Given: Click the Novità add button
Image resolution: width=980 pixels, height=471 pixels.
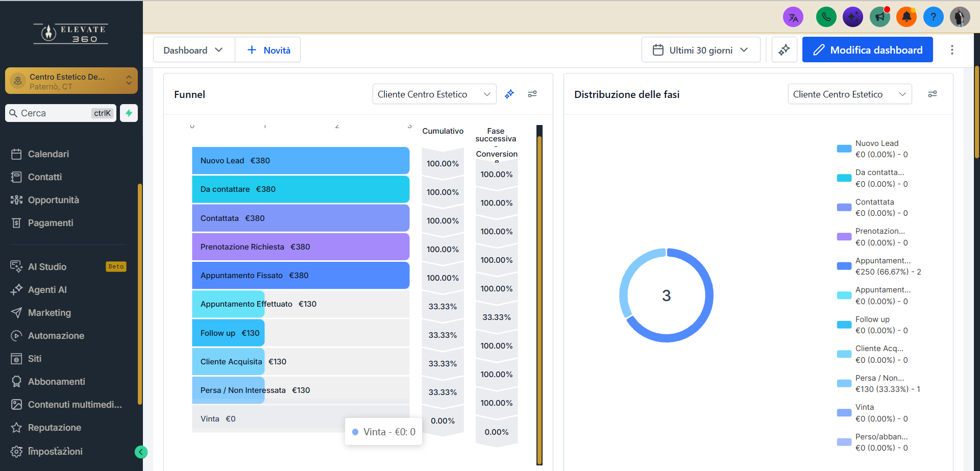Looking at the screenshot, I should click(268, 50).
